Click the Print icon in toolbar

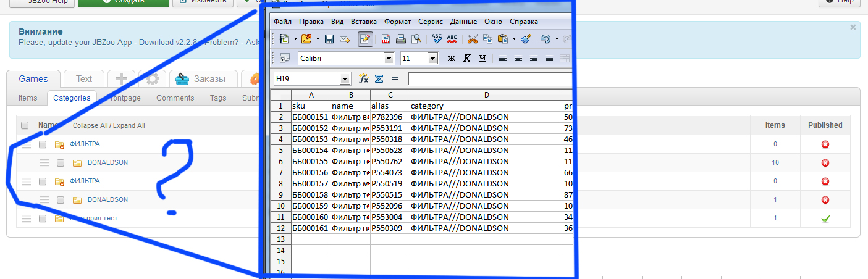click(x=401, y=39)
